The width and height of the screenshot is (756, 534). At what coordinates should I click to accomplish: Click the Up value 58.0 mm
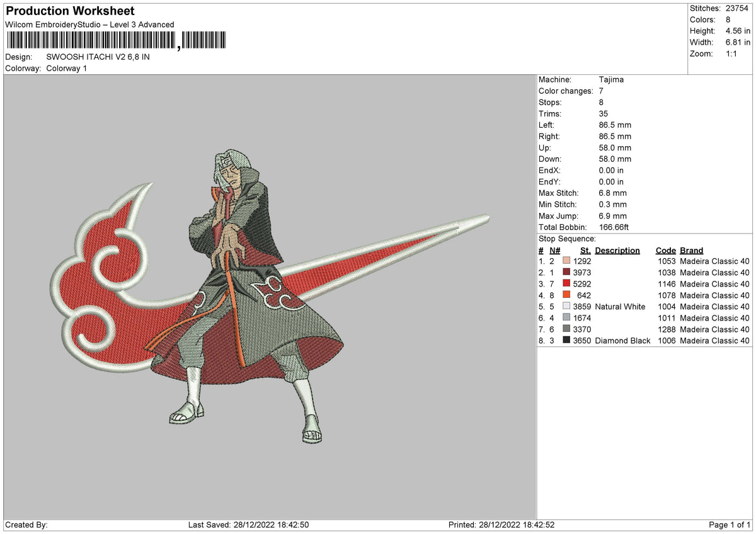pyautogui.click(x=615, y=148)
